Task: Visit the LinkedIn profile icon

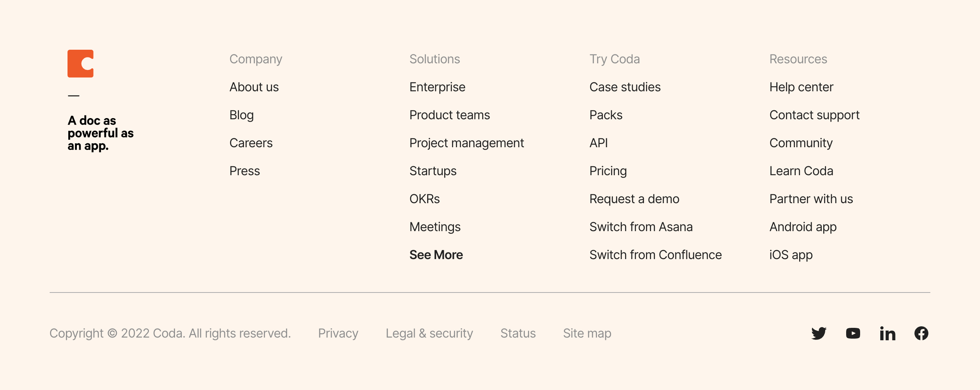Action: [887, 333]
